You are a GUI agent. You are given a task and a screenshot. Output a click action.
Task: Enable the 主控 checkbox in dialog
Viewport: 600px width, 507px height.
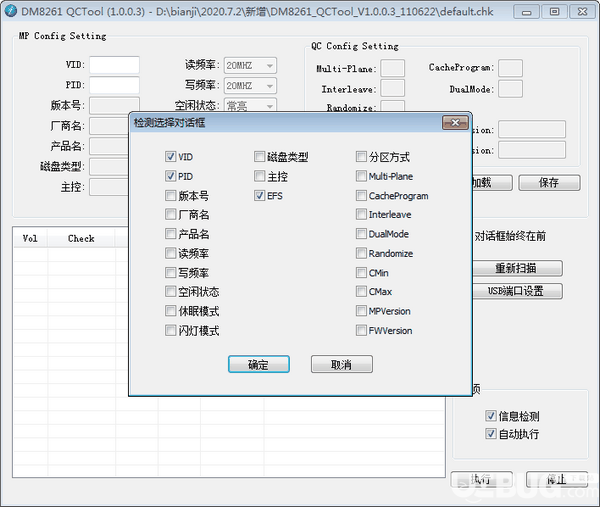click(259, 176)
